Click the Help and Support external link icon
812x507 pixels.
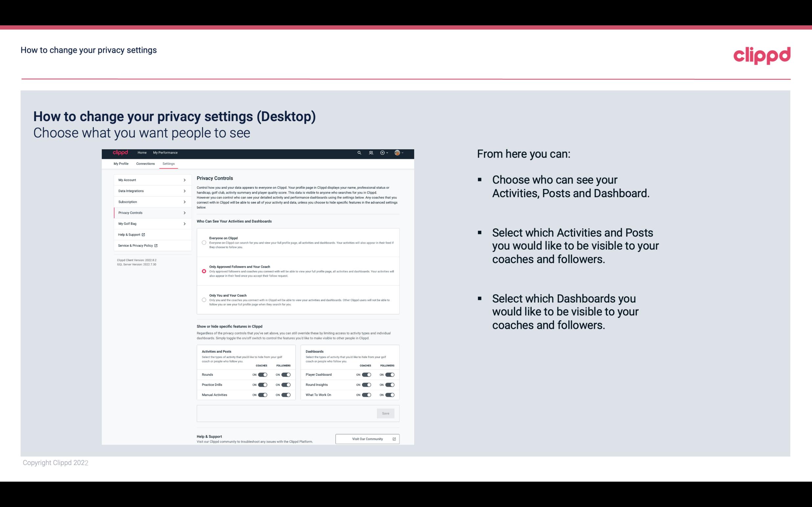(x=144, y=235)
